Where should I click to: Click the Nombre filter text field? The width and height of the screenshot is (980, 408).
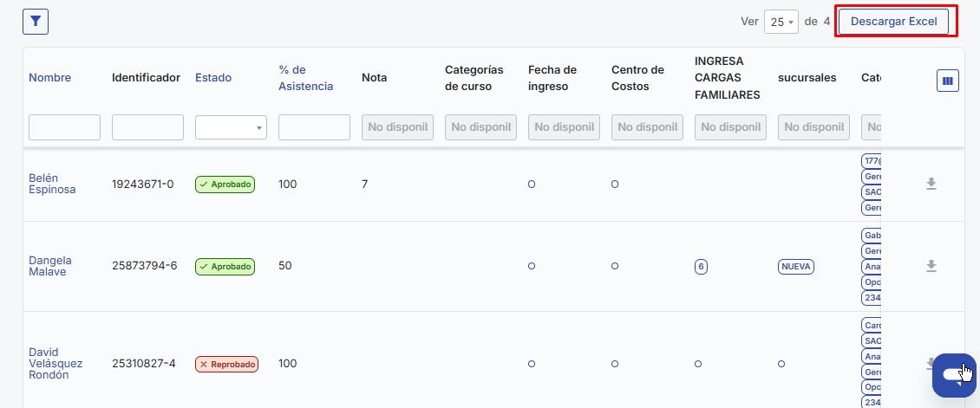point(64,127)
